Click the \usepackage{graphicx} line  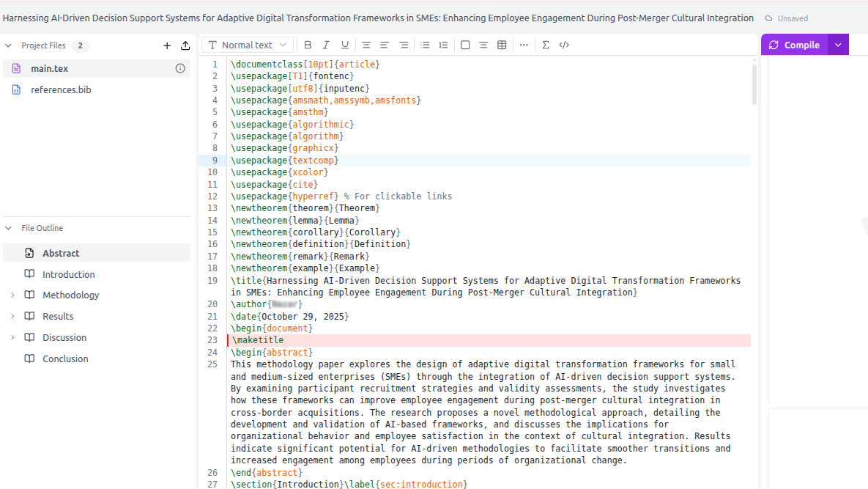pyautogui.click(x=284, y=148)
